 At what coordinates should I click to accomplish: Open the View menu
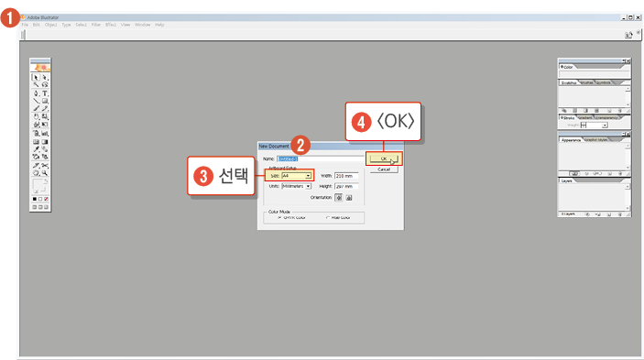(x=126, y=25)
